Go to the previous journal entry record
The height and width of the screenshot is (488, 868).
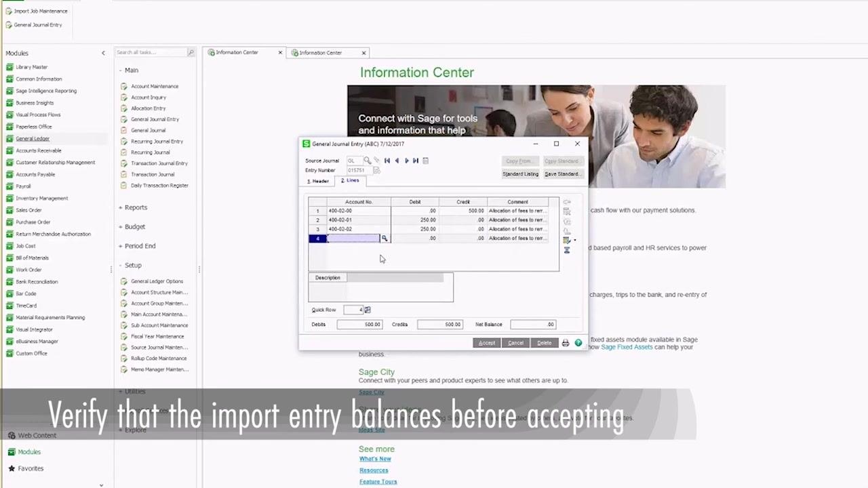coord(397,161)
